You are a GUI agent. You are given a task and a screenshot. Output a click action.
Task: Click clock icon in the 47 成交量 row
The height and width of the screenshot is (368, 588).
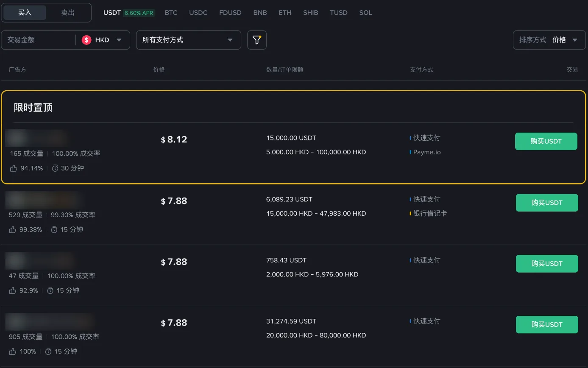click(x=50, y=291)
